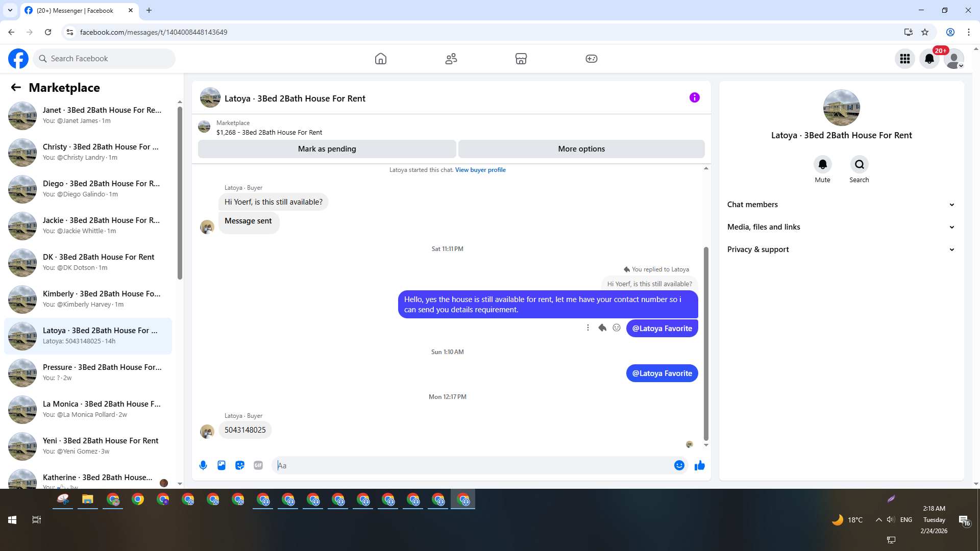
Task: Open the GIF picker icon
Action: (x=258, y=465)
